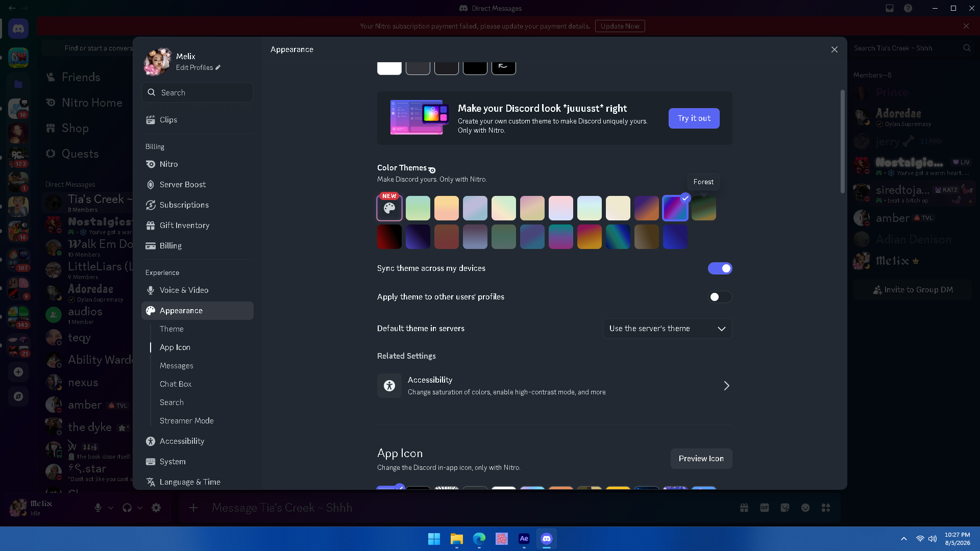
Task: Close the settings window with the X
Action: (835, 49)
